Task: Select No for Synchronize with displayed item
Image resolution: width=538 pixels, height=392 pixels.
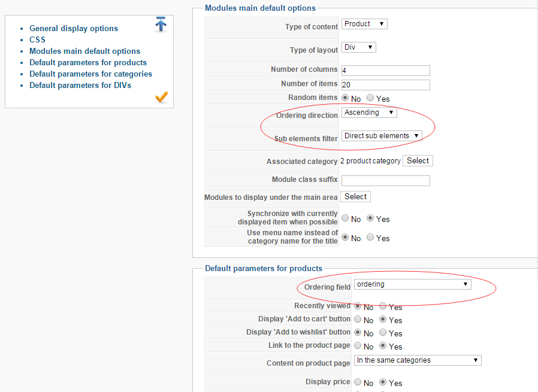Action: (x=345, y=219)
